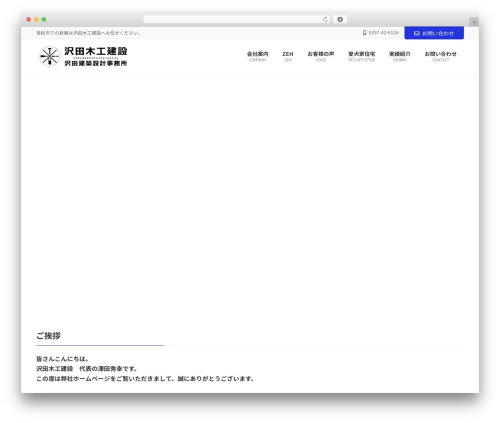500x423 pixels.
Task: Click the ご挨拶 heading
Action: 48,336
